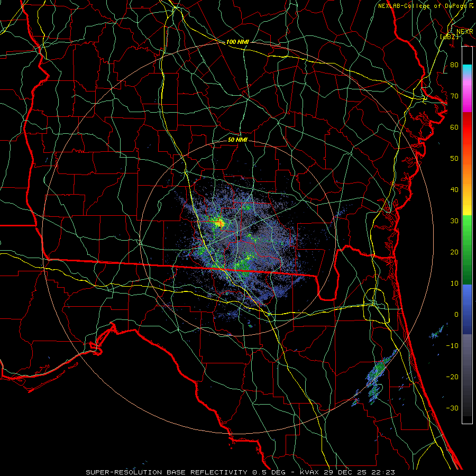
Task: Click the "NEXR" label above the color scale
Action: click(465, 32)
